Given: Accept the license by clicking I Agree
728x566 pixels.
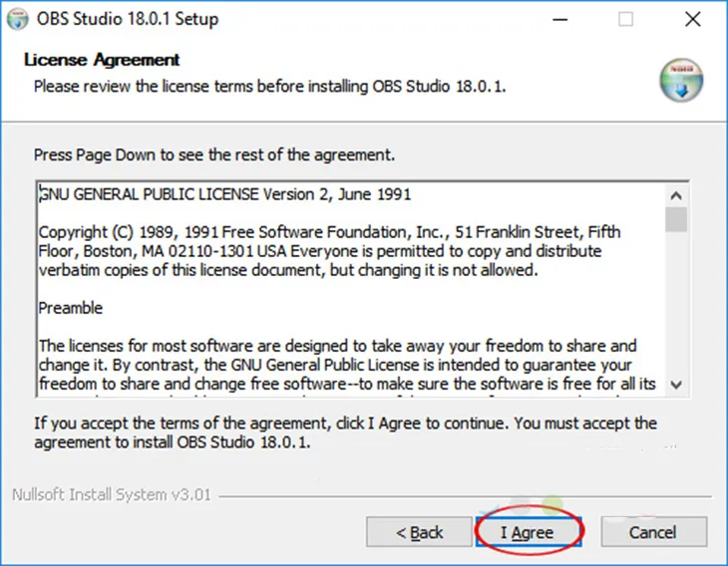Looking at the screenshot, I should [x=527, y=533].
